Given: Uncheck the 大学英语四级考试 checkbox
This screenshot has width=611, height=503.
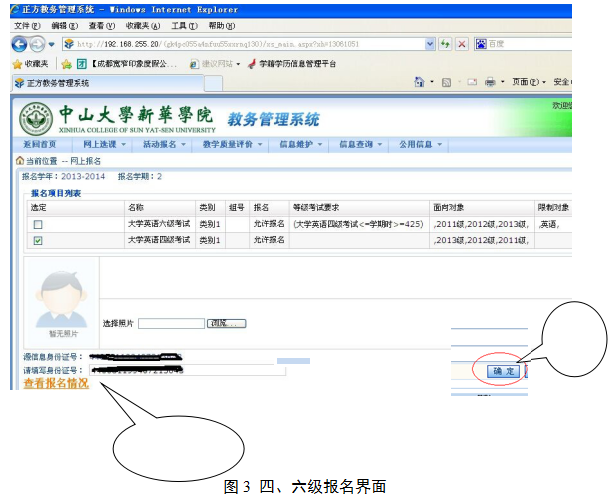Looking at the screenshot, I should point(38,240).
